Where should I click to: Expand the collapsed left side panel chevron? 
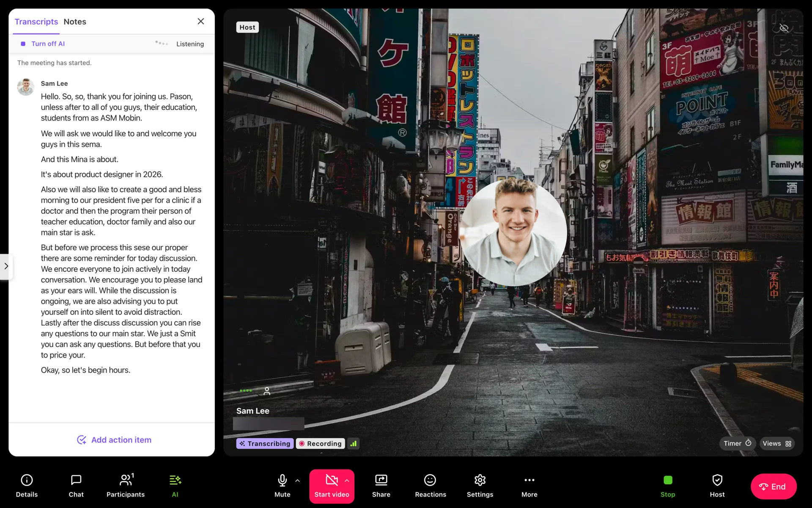6,266
